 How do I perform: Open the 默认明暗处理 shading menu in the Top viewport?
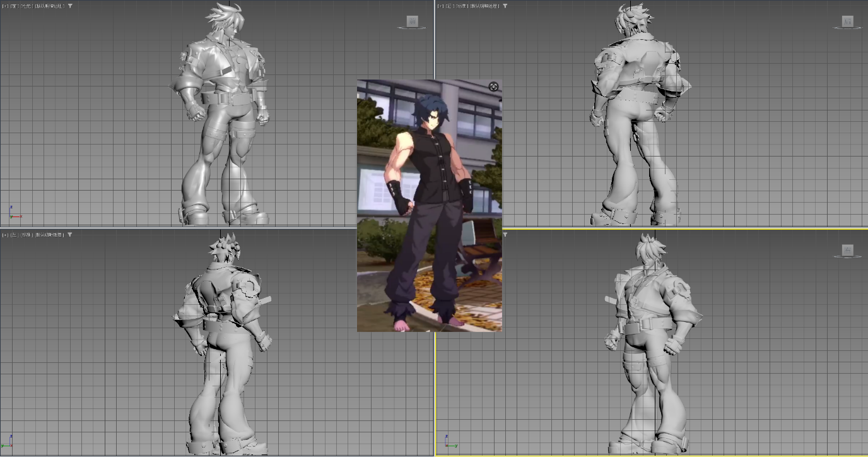[49, 5]
